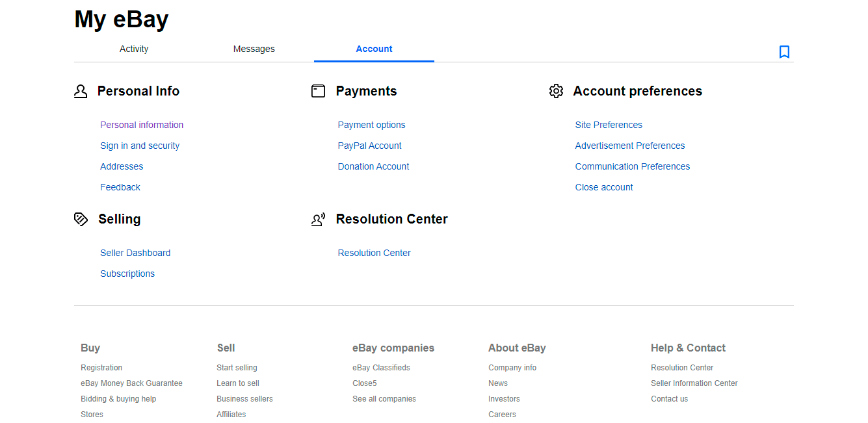Viewport: 868px width, 423px height.
Task: Open eBay Money Back Guarantee link
Action: point(131,383)
